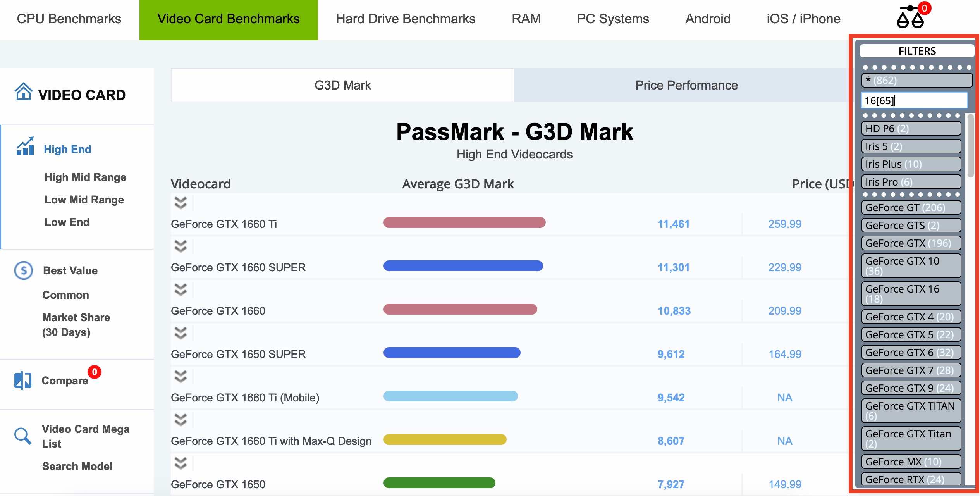Toggle the GeForce GTX 16 filter
980x496 pixels.
coord(911,294)
